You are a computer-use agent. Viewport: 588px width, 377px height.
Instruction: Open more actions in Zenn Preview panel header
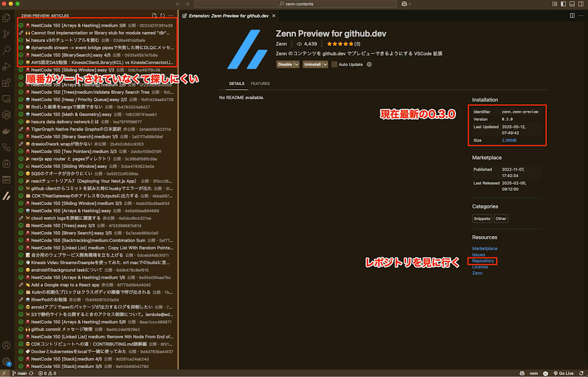[171, 16]
